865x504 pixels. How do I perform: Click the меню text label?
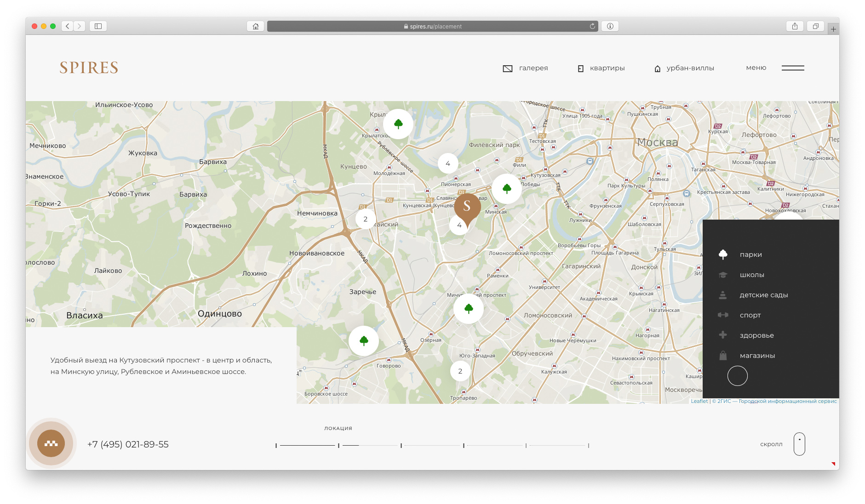[756, 68]
